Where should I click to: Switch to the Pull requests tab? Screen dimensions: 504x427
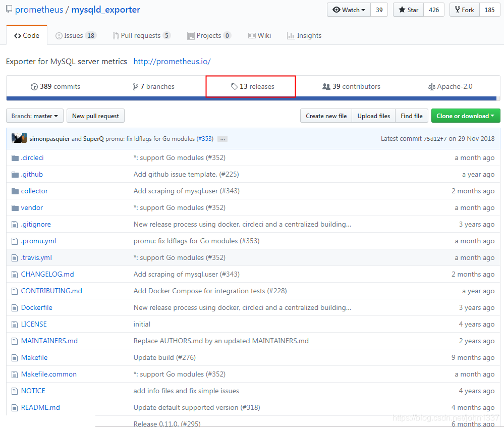pos(141,35)
